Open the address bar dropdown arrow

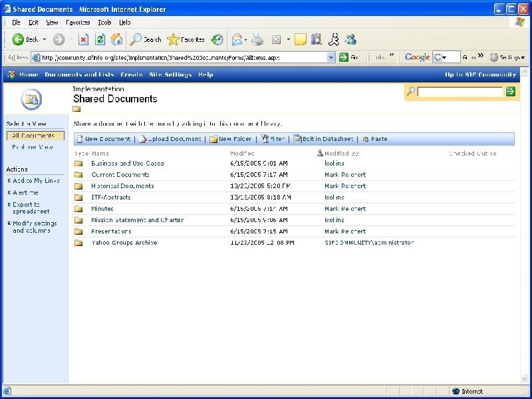[x=331, y=57]
